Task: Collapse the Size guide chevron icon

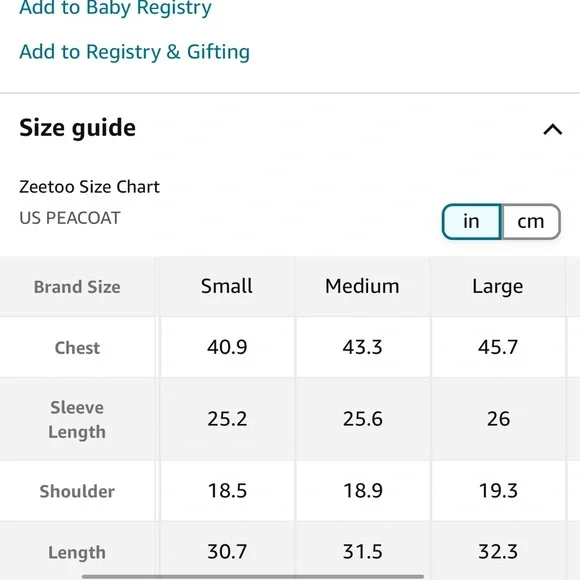Action: coord(553,129)
